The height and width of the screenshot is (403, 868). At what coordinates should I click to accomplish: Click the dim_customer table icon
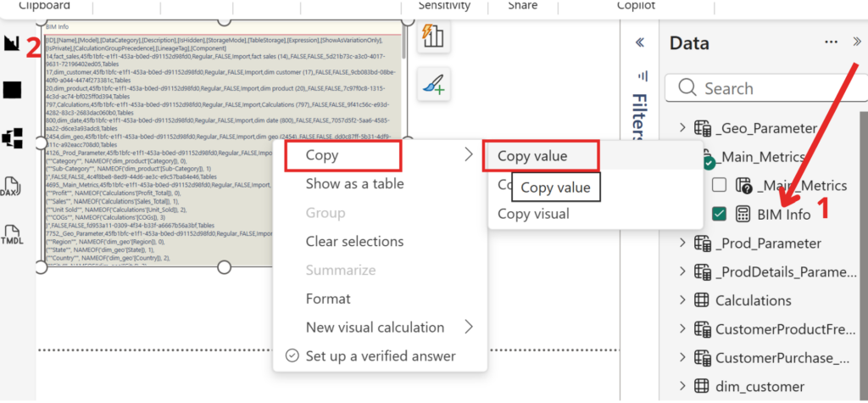coord(701,386)
